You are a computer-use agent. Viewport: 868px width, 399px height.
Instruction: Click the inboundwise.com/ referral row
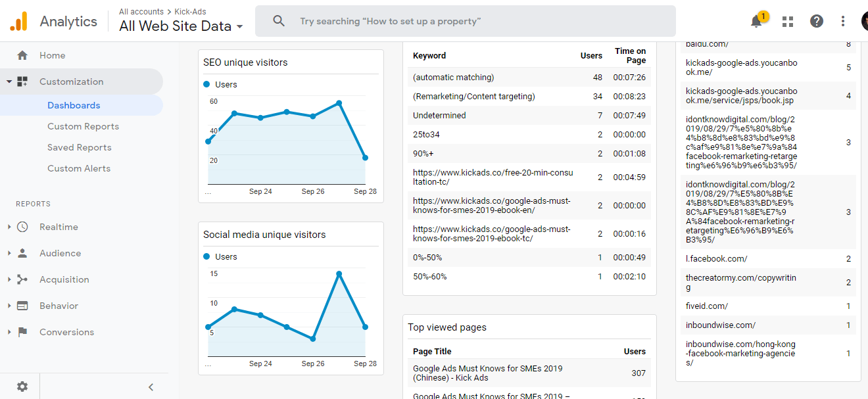pyautogui.click(x=768, y=325)
